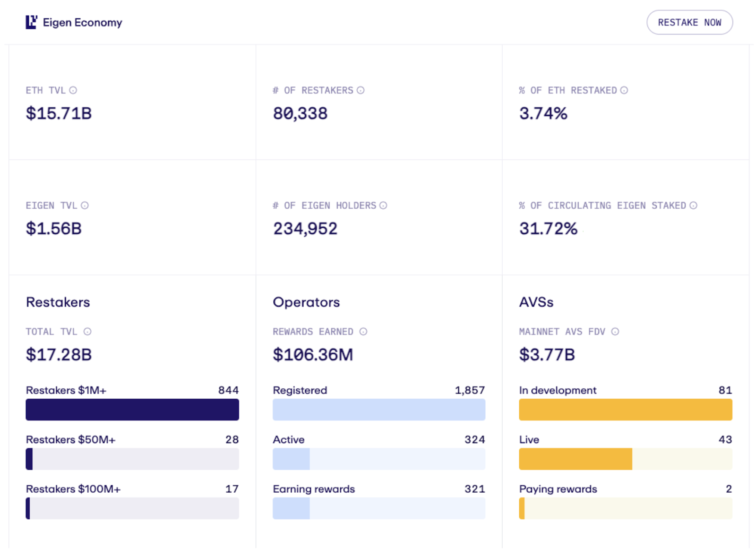
Task: Open the # of Restakers info icon
Action: (361, 90)
